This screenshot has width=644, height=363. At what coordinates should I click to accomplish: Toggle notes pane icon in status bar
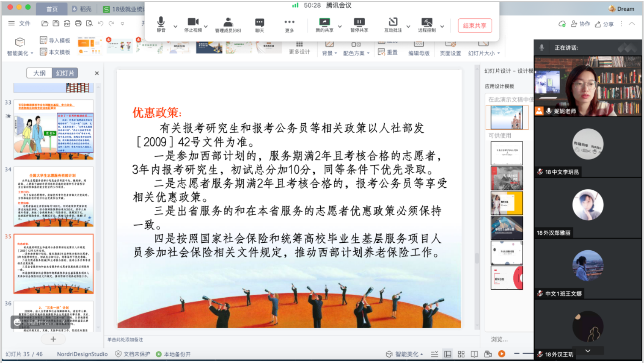coord(434,354)
